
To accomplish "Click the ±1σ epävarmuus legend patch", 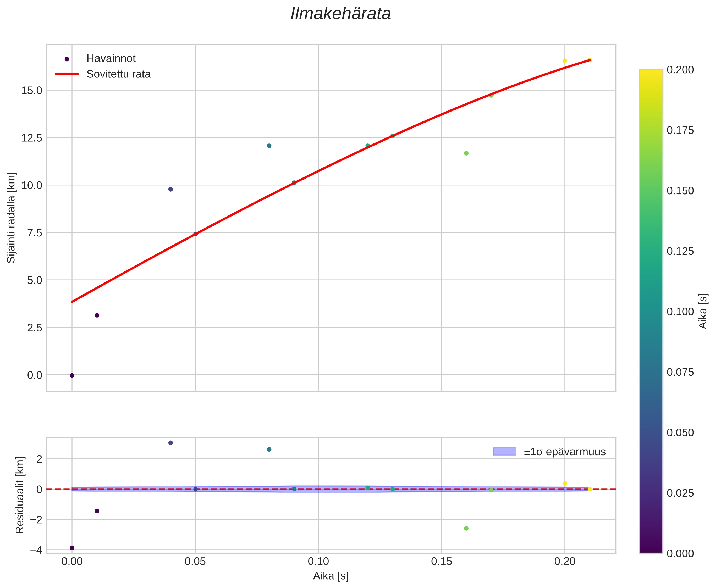I will (x=504, y=452).
